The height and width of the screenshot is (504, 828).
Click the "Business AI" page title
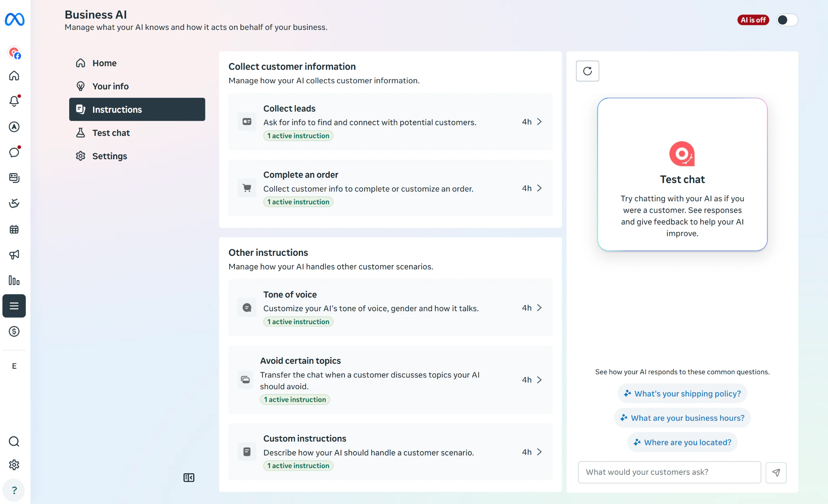coord(96,15)
